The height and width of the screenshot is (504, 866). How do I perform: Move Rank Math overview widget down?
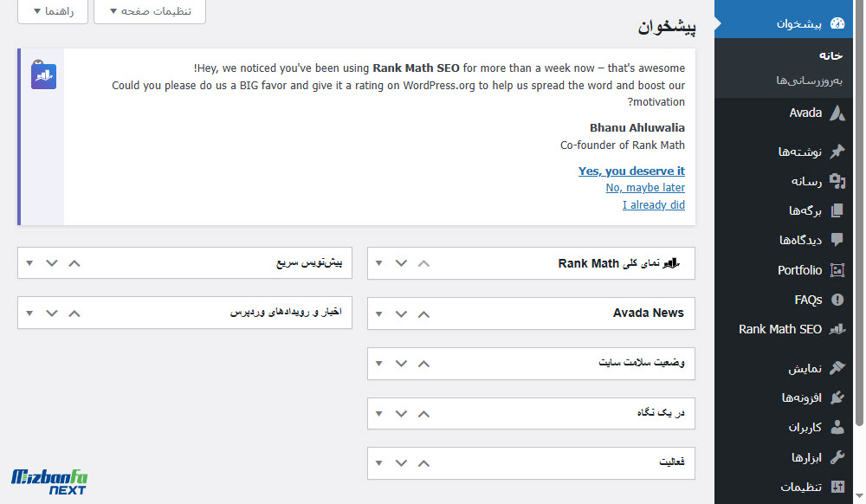(402, 263)
